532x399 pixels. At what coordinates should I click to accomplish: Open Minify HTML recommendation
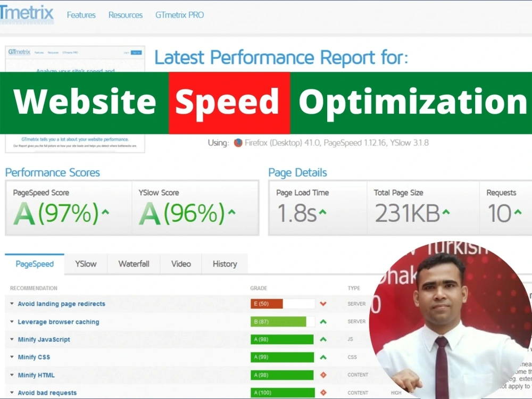click(x=36, y=375)
